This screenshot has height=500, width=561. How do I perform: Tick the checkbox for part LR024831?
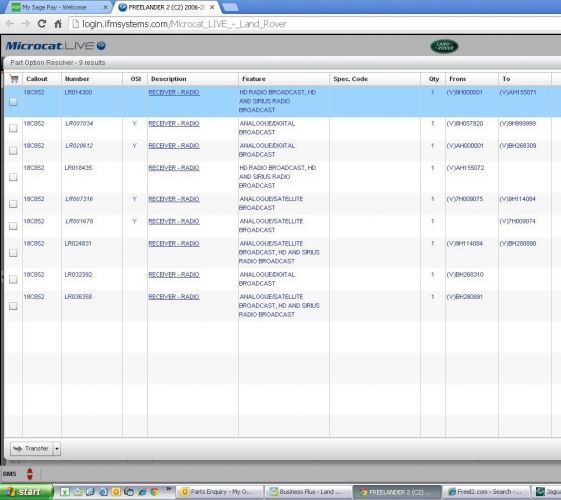coord(13,253)
